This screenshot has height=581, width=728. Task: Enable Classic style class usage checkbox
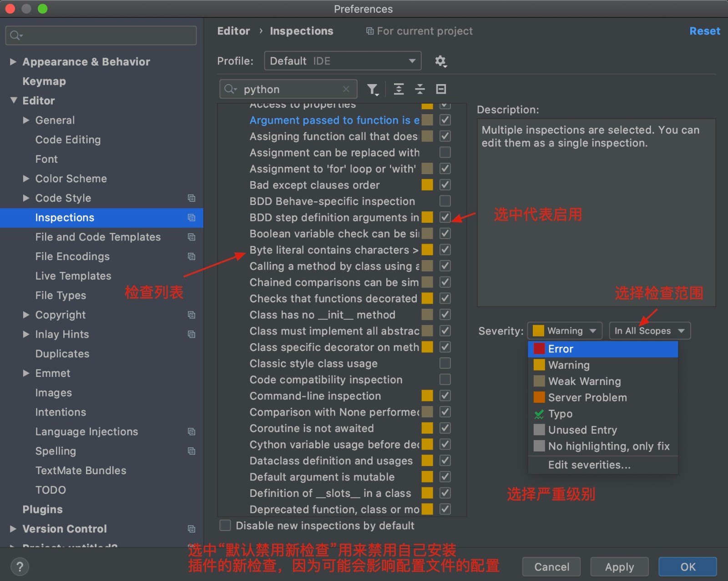click(445, 363)
